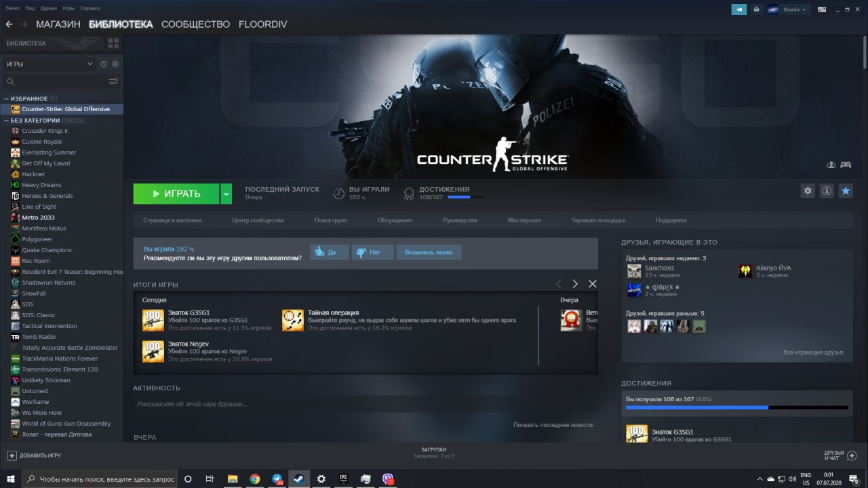Open Epic Games Launcher in taskbar
This screenshot has height=488, width=868.
pos(343,479)
